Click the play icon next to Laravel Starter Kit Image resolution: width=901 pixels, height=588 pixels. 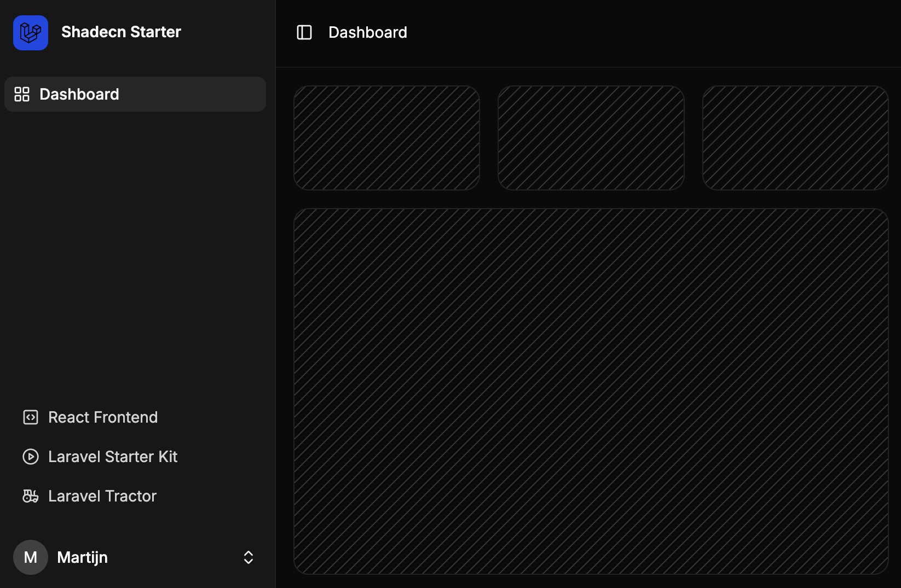click(x=30, y=456)
